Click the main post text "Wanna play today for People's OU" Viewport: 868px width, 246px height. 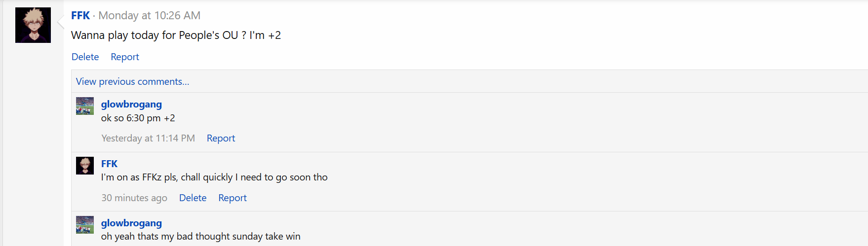pyautogui.click(x=176, y=35)
